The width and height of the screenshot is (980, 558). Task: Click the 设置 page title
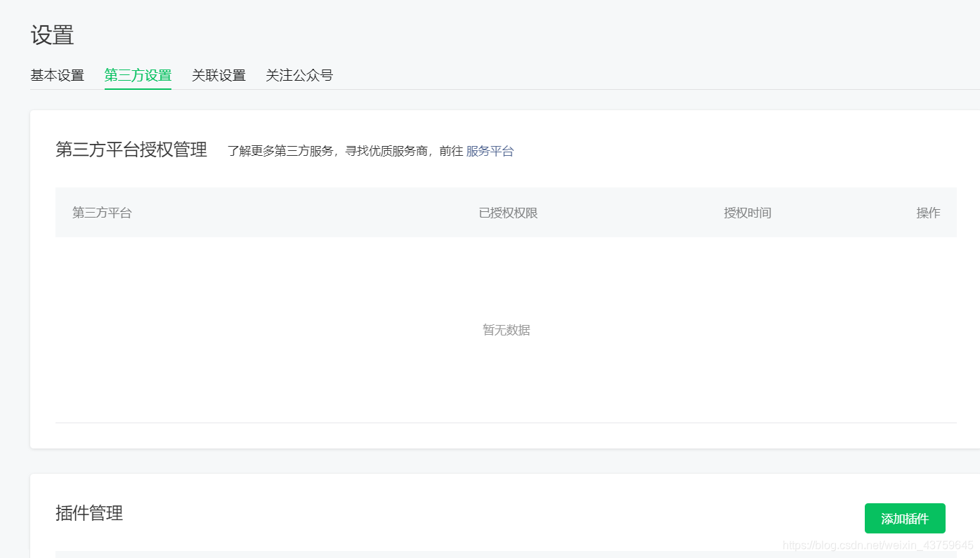tap(53, 34)
